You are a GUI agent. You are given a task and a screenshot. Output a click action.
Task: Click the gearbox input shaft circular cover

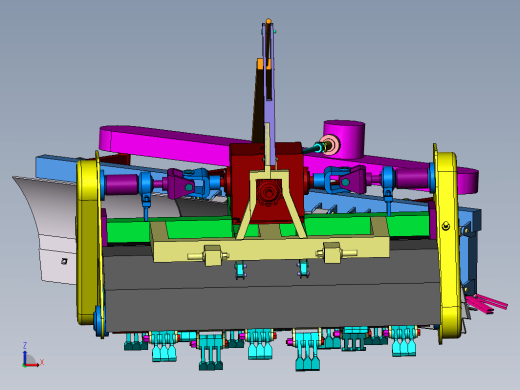pos(268,192)
